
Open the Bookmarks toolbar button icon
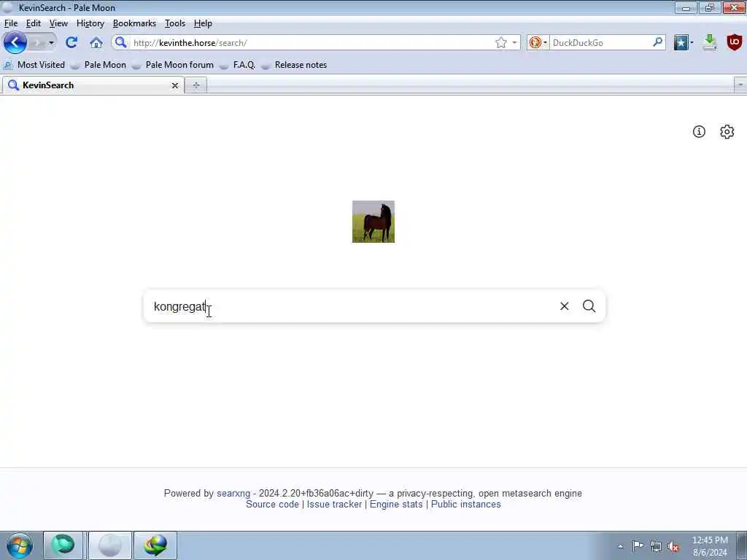(681, 43)
